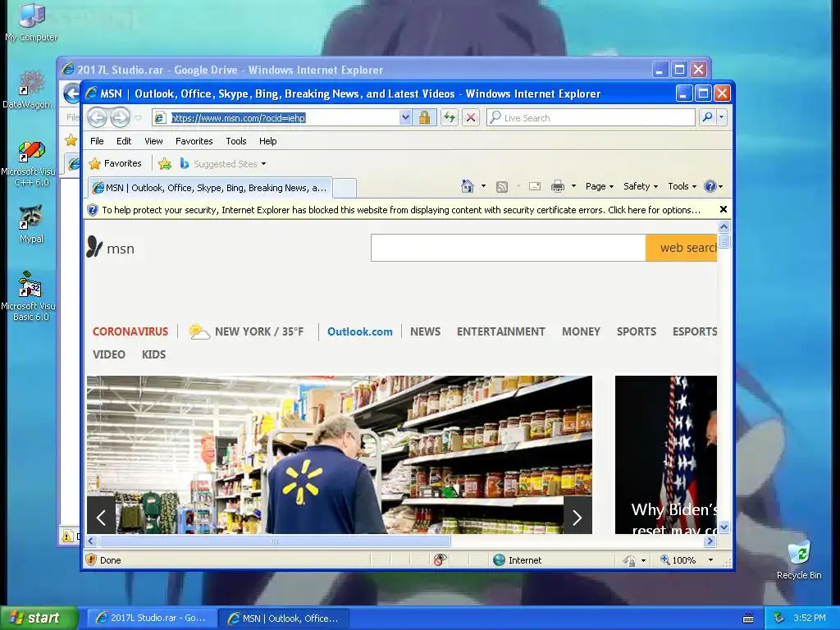840x630 pixels.
Task: Open the Tools command bar menu
Action: click(682, 186)
